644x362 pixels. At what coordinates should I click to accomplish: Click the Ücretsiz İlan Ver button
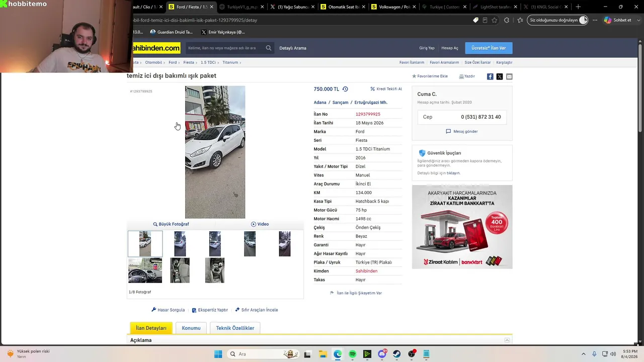(489, 48)
